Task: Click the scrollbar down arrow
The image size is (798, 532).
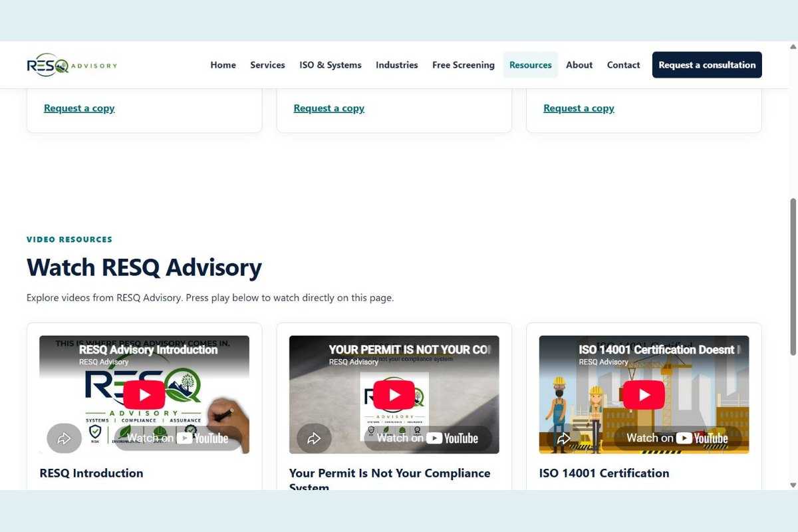Action: (793, 485)
